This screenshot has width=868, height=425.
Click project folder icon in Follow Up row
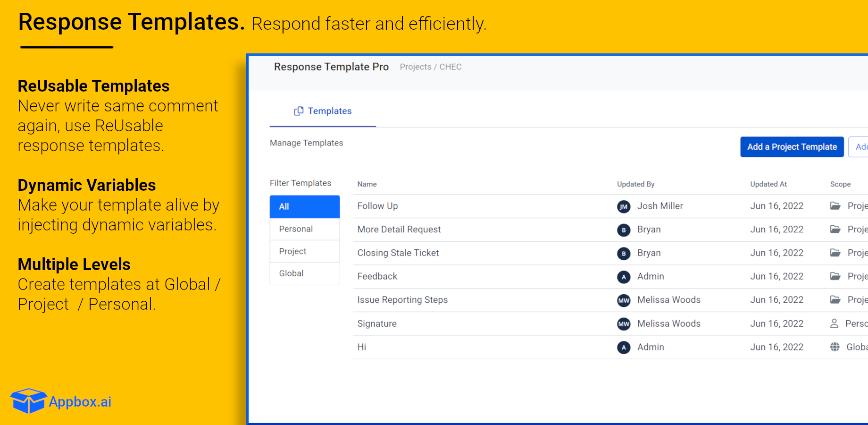pos(835,206)
